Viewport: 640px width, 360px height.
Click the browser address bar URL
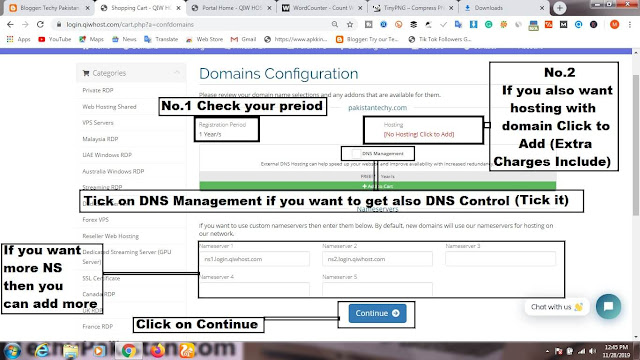coord(130,24)
